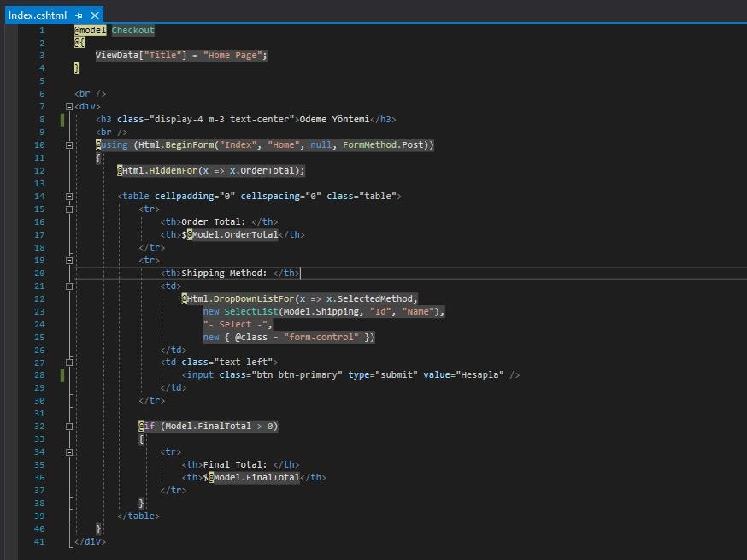
Task: Collapse the td text-left element at line 27
Action: (69, 363)
